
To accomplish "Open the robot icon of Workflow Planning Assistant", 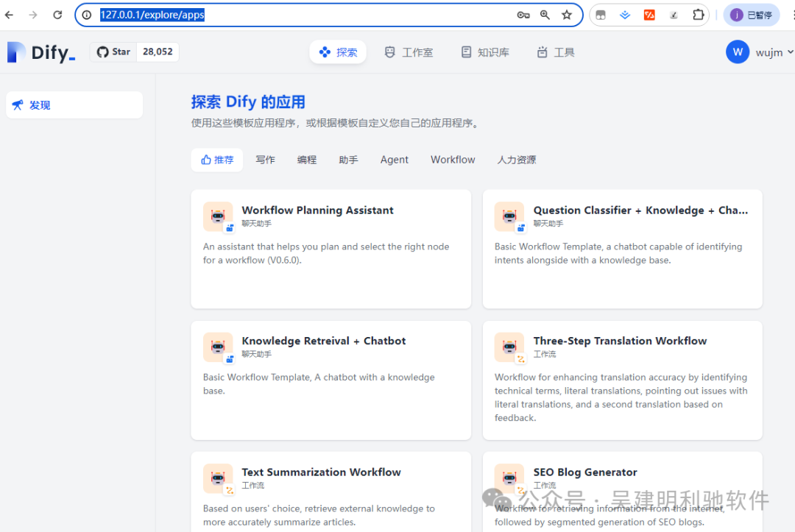I will [218, 216].
